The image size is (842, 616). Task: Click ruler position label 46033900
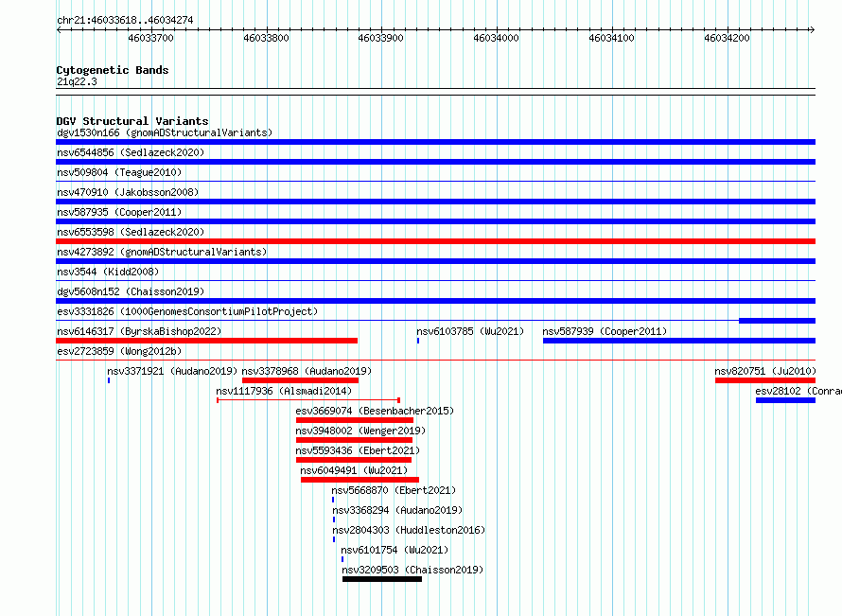(x=380, y=38)
